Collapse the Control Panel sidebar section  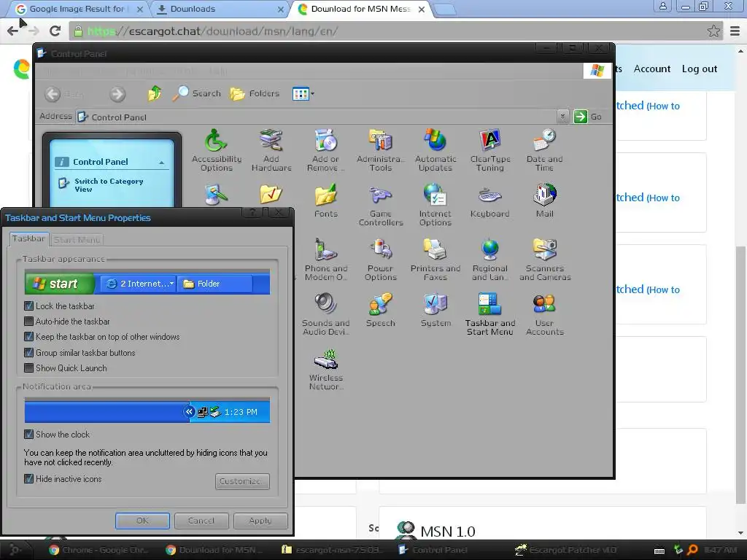pos(162,163)
